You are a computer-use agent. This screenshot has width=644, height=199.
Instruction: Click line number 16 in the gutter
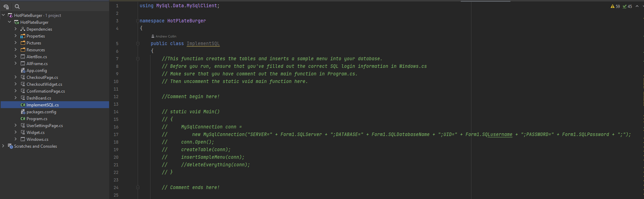pyautogui.click(x=116, y=127)
